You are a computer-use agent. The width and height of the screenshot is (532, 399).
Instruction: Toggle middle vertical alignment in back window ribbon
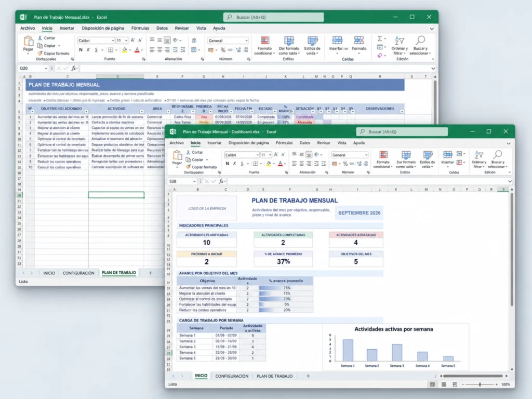[x=159, y=41]
